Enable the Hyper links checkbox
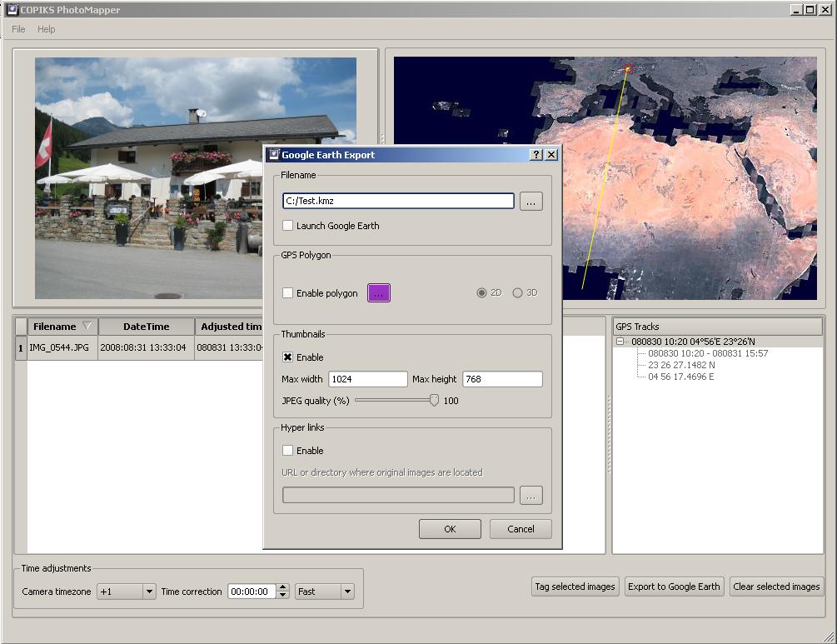Viewport: 837px width, 644px height. (x=287, y=451)
